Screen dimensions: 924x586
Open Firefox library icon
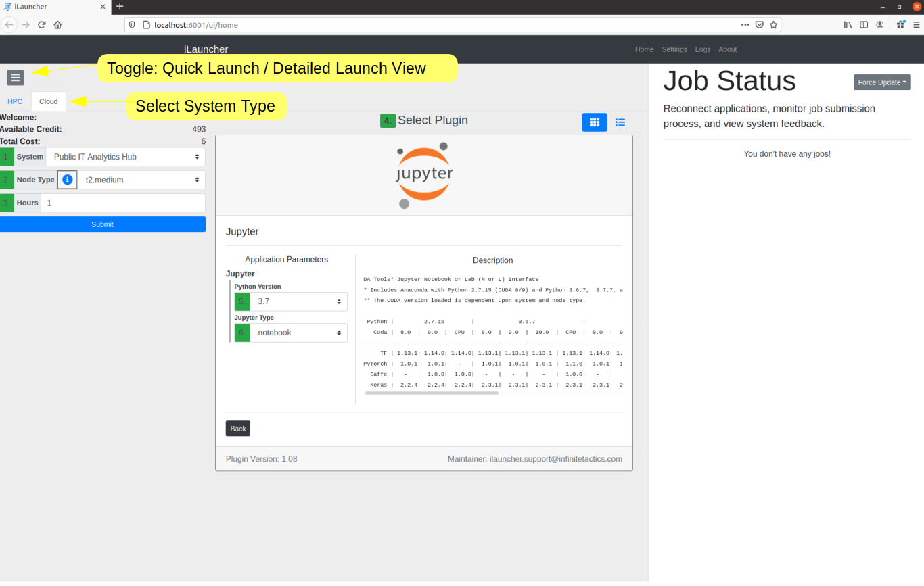tap(848, 24)
